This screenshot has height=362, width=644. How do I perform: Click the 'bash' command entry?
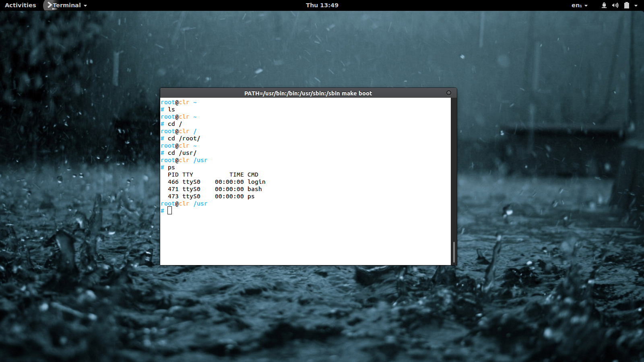(255, 189)
